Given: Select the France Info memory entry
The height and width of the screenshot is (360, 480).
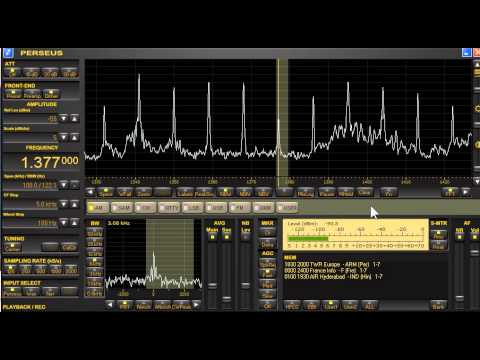Looking at the screenshot, I should (x=326, y=270).
